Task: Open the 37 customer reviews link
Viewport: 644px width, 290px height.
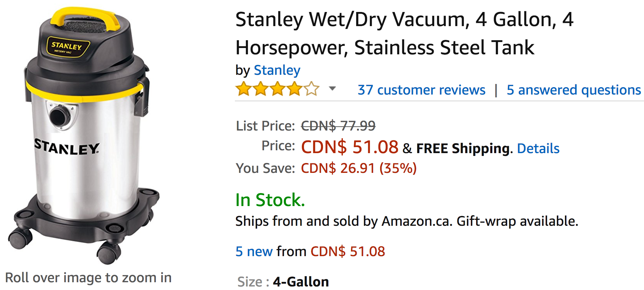Action: [x=421, y=90]
